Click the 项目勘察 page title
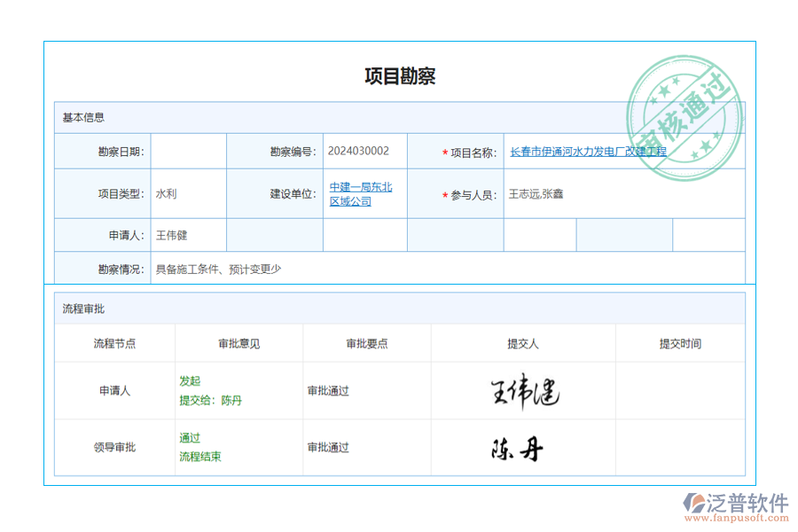The image size is (798, 532). tap(399, 76)
